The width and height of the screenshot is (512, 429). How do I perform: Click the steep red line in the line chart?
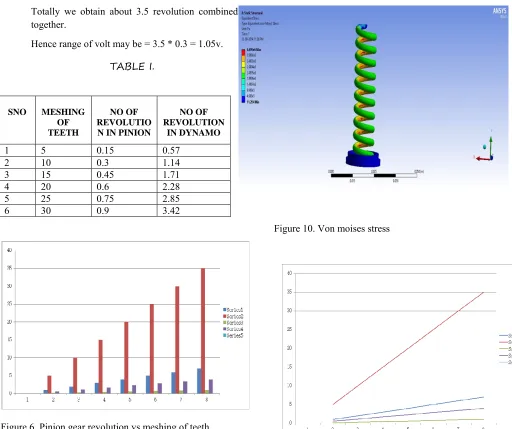(x=408, y=348)
